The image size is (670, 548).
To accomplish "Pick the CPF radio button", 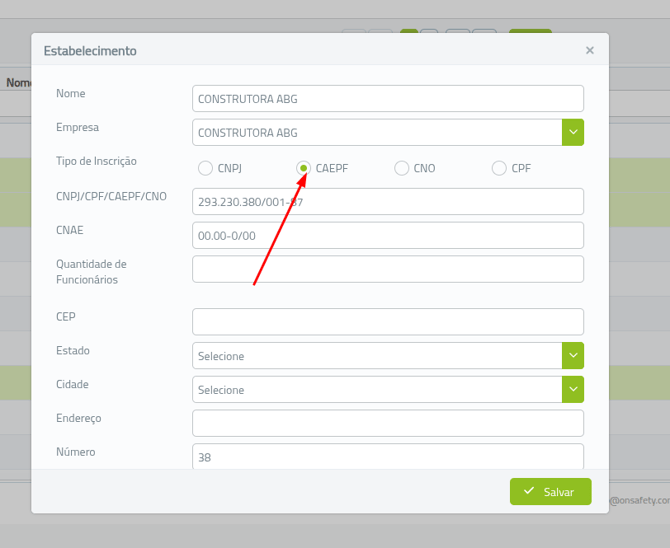I will [x=499, y=168].
